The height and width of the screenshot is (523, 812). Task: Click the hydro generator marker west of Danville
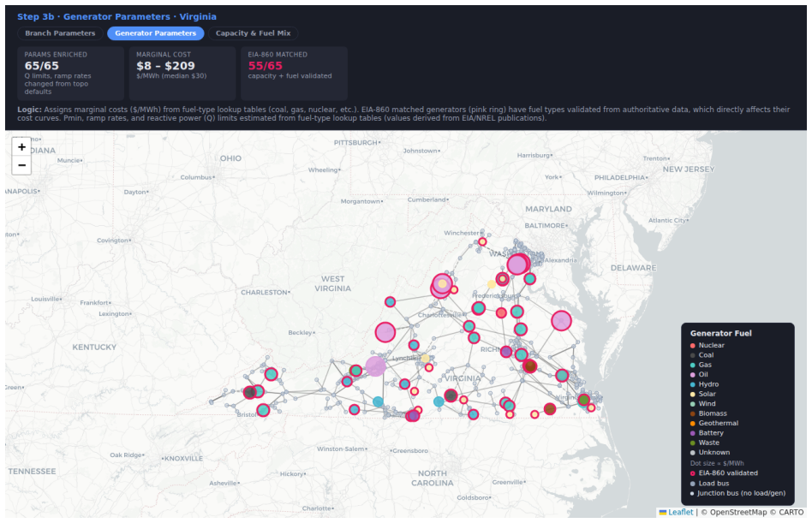[x=378, y=402]
